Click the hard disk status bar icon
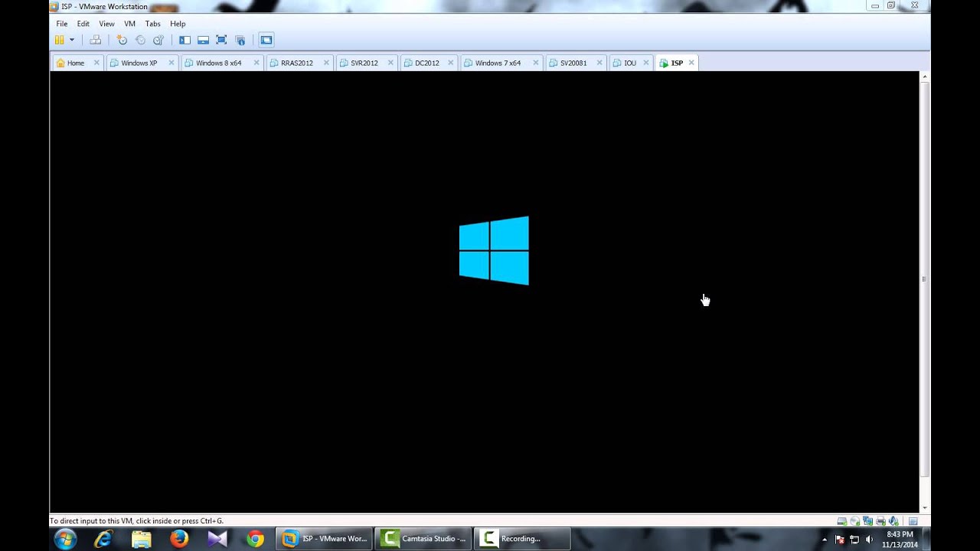 (842, 521)
